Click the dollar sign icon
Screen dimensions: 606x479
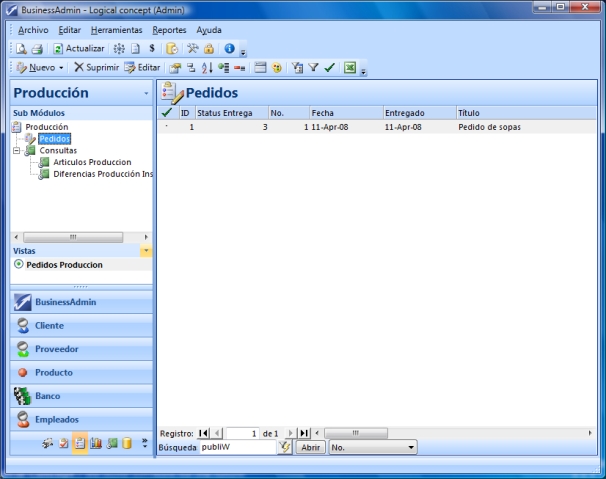click(151, 48)
